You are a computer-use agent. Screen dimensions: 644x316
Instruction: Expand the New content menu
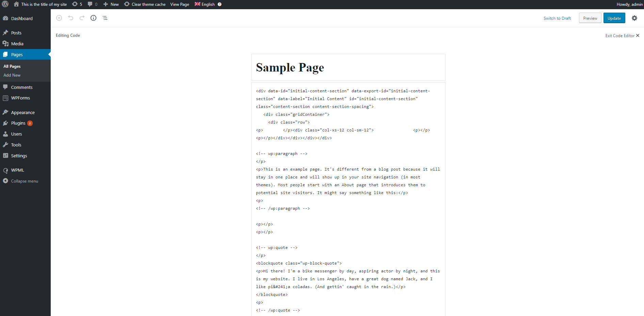111,4
